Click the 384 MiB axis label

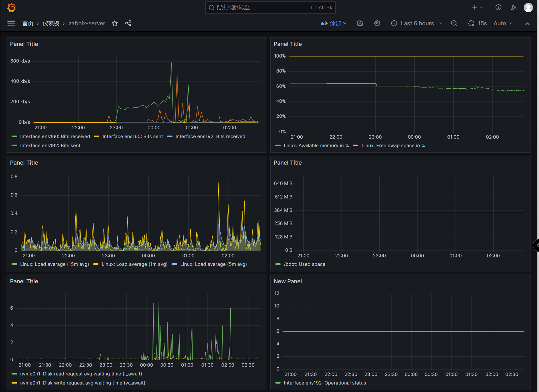[x=283, y=210]
